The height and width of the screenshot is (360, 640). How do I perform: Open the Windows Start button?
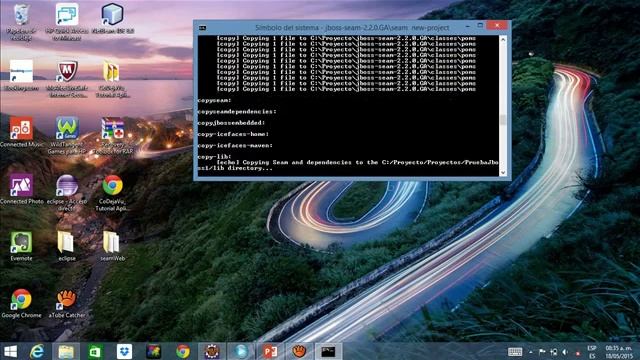(x=10, y=351)
